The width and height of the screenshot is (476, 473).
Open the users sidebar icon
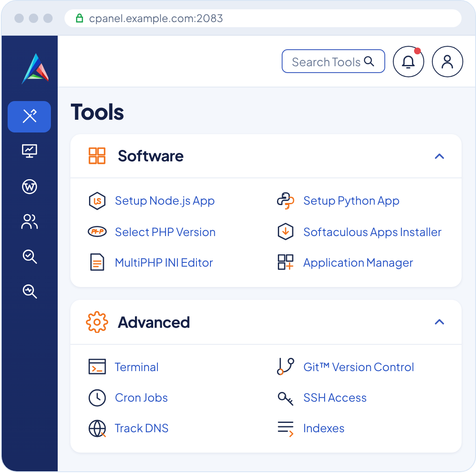click(x=29, y=222)
